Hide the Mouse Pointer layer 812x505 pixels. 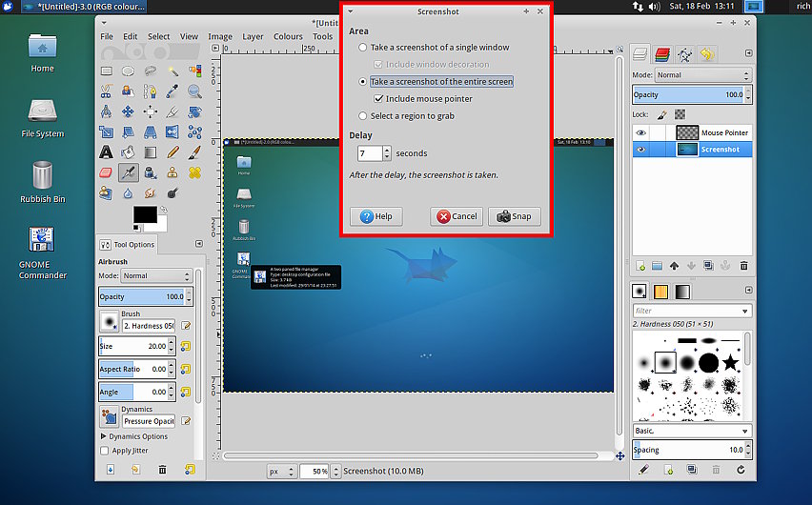click(641, 133)
